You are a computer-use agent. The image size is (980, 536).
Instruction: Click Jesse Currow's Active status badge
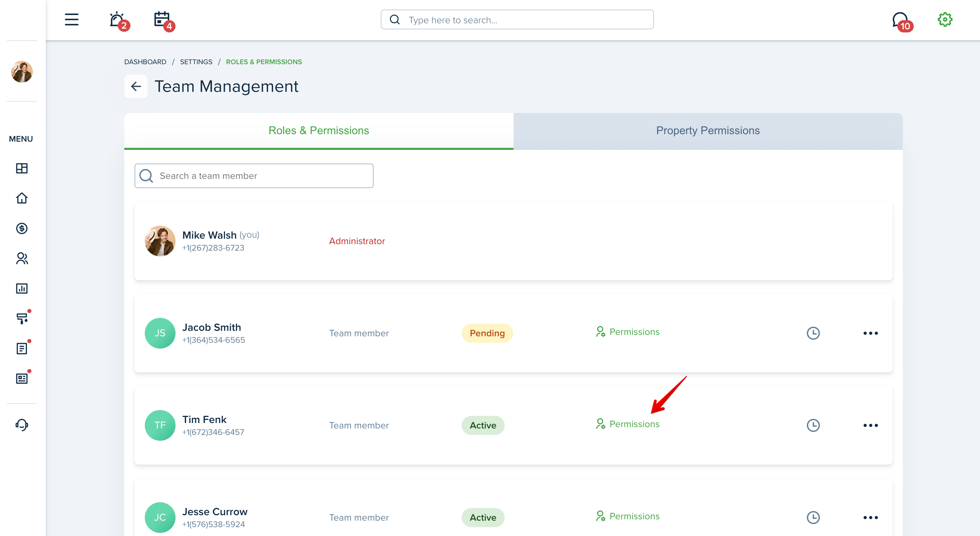point(483,517)
